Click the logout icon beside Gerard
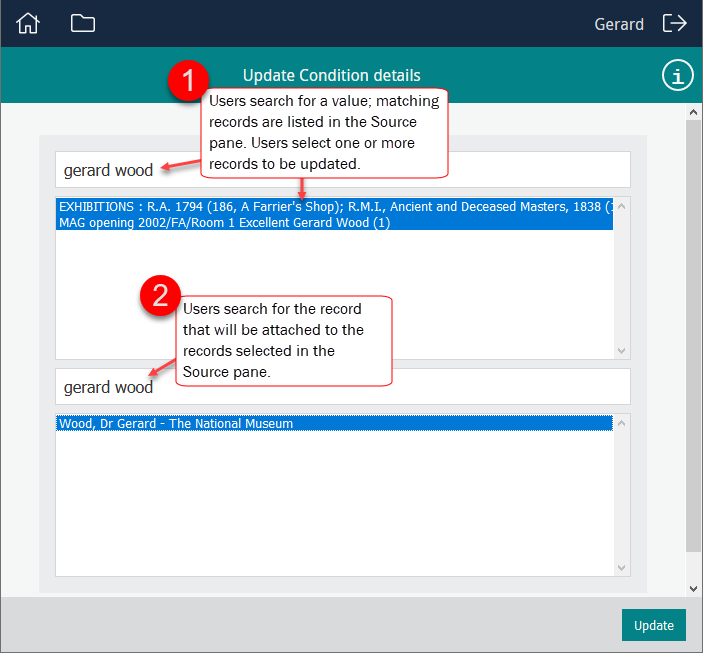This screenshot has height=653, width=703. pos(675,23)
